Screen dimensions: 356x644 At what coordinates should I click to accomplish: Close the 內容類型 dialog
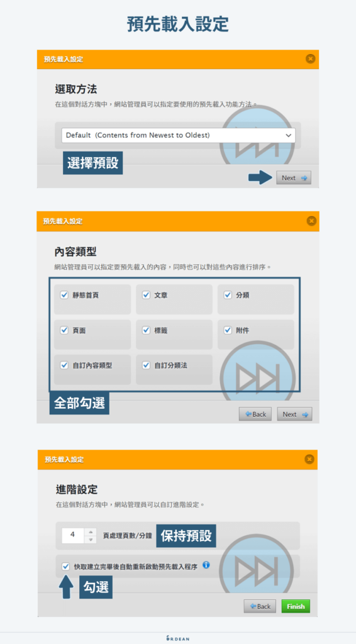tap(311, 221)
